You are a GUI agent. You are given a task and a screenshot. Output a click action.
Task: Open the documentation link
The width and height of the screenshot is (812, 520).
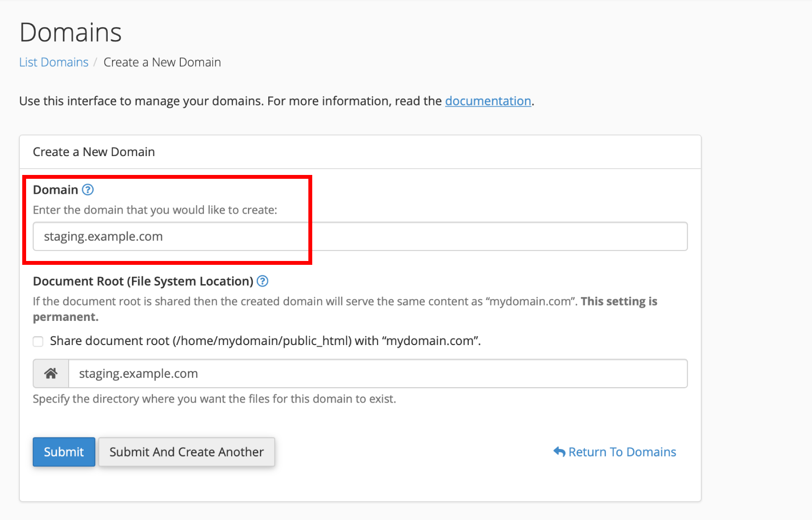coord(488,101)
